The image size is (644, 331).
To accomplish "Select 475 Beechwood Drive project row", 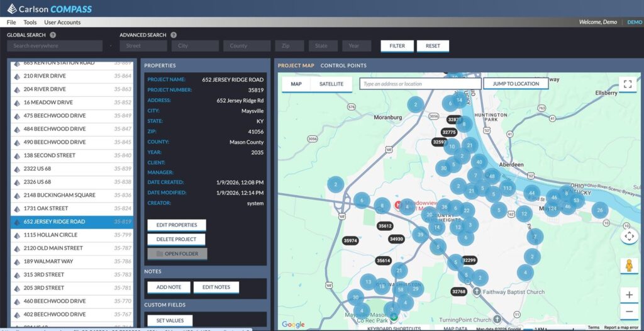I will (72, 116).
